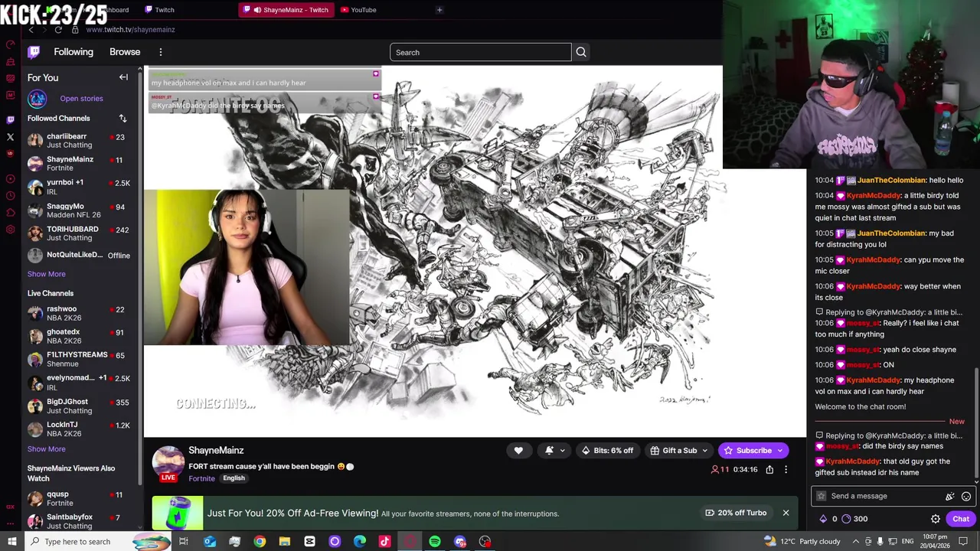Screen dimensions: 980x551
Task: Focus the Twitch Search field
Action: pos(481,52)
